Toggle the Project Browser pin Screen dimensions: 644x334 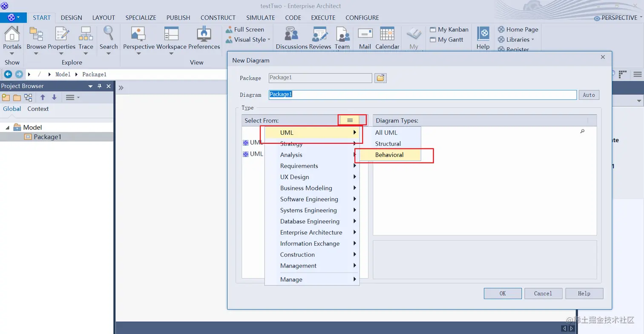coord(100,86)
